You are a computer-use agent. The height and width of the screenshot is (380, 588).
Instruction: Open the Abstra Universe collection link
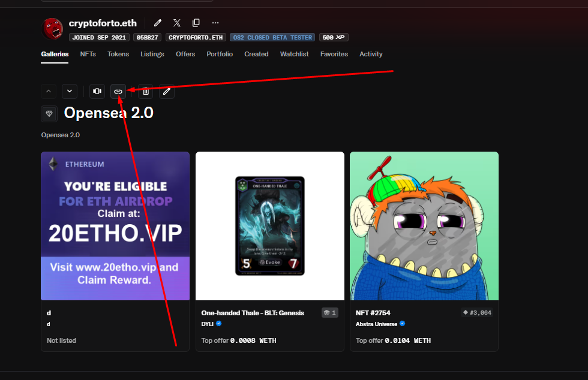[377, 324]
